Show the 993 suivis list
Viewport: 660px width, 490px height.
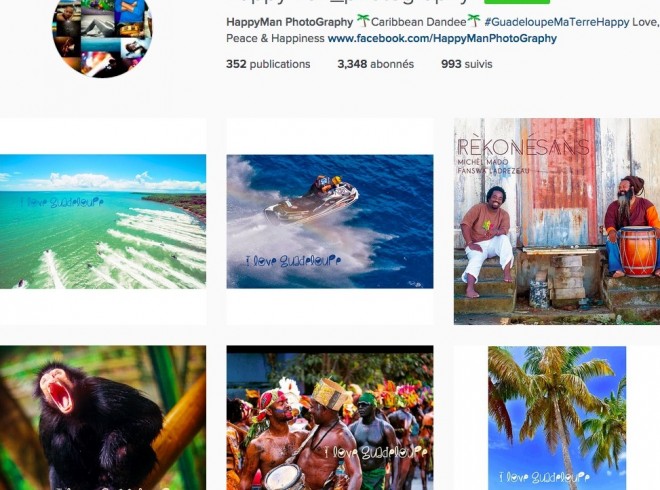click(x=467, y=64)
